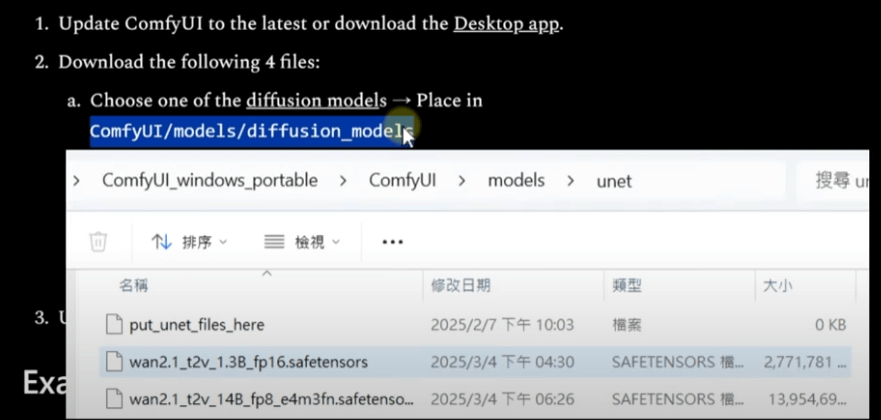The width and height of the screenshot is (881, 420).
Task: Click the 檔案 type cell
Action: click(x=626, y=325)
